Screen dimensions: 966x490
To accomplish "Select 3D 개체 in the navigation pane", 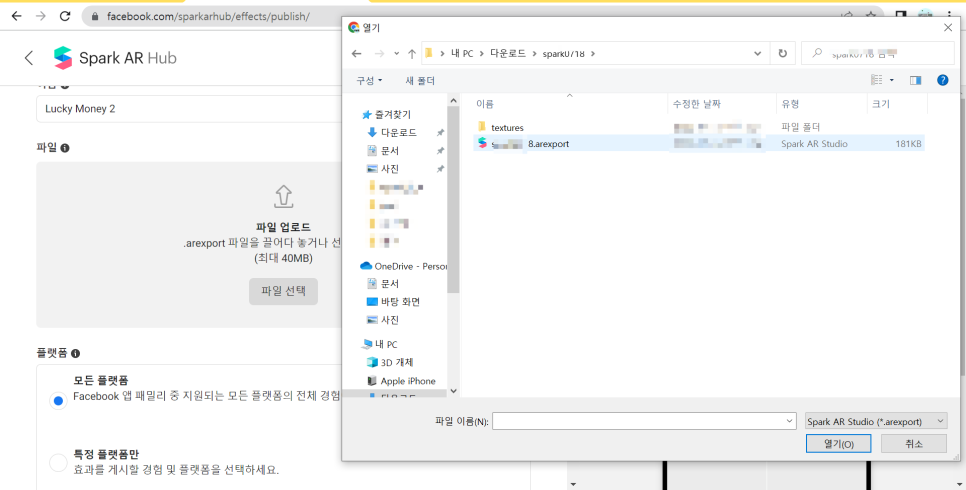I will [397, 362].
